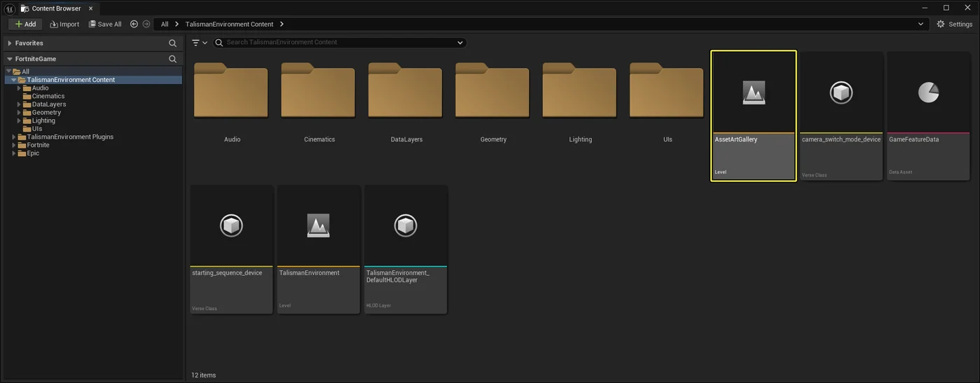Select the camera_switch_mode_device Verse class asset

[841, 116]
